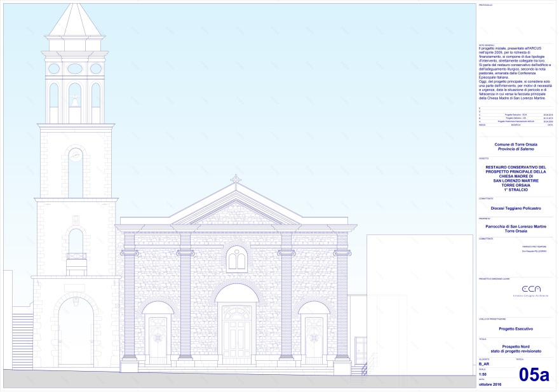Click the right side door of the facade
The image size is (559, 392).
point(314,339)
